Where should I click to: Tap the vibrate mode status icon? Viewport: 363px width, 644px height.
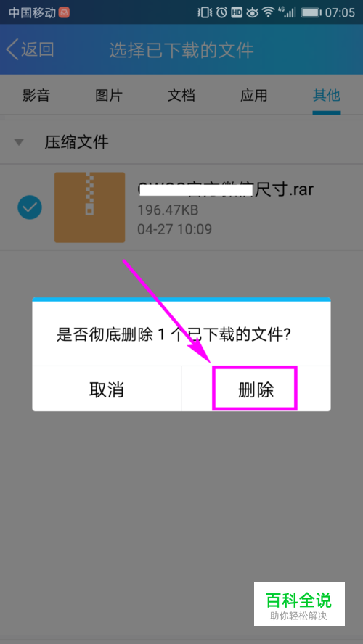(x=205, y=12)
